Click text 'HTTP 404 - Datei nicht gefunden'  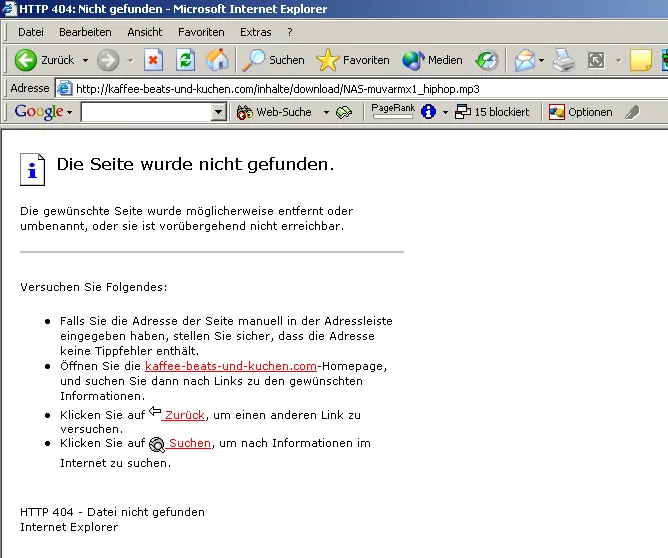click(x=112, y=512)
